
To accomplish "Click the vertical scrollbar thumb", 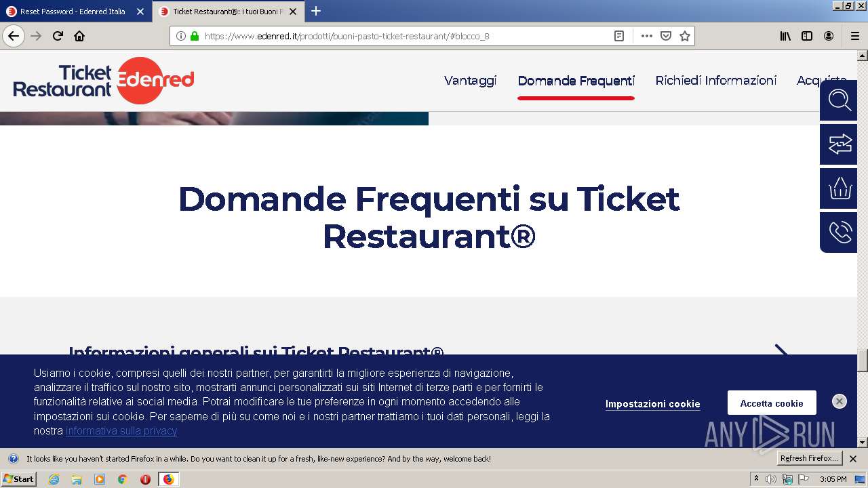I will click(863, 361).
